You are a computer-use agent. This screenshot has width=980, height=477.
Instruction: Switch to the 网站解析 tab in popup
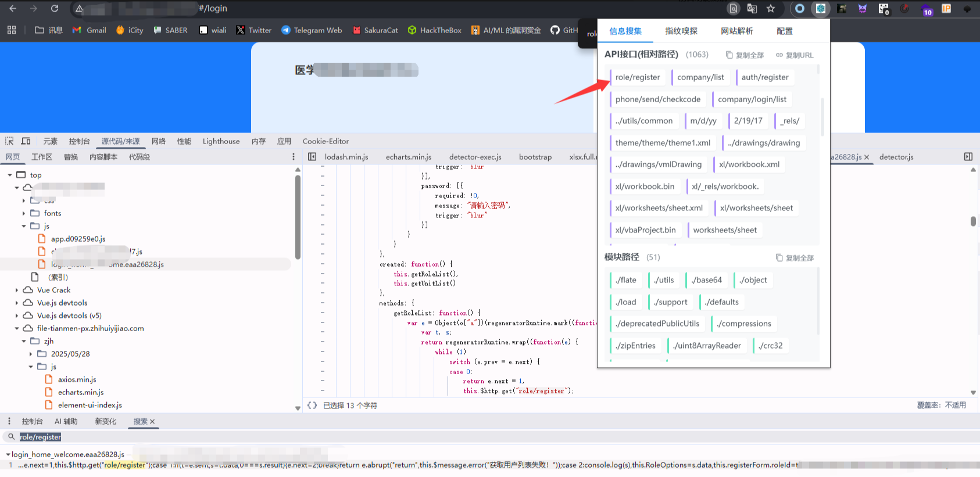pyautogui.click(x=737, y=31)
